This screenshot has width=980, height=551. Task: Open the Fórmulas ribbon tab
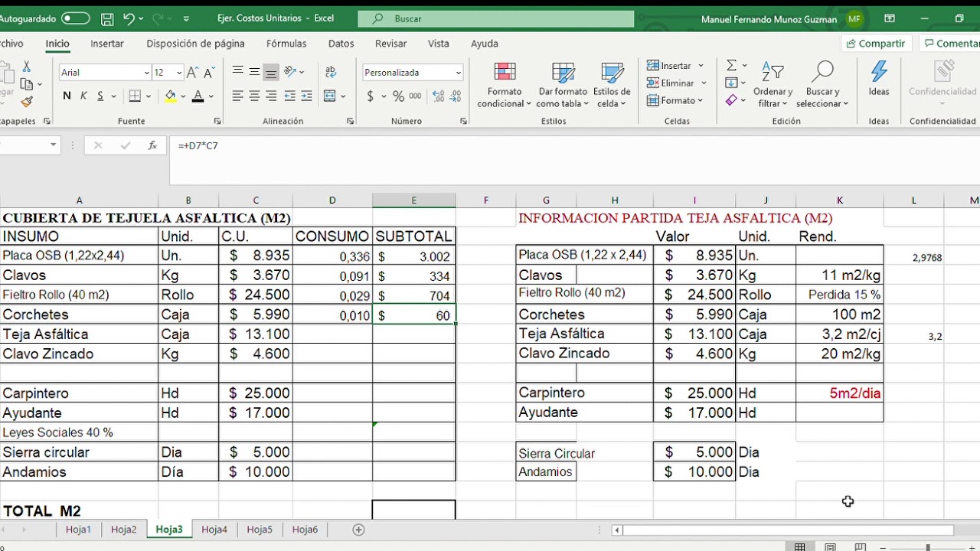286,44
